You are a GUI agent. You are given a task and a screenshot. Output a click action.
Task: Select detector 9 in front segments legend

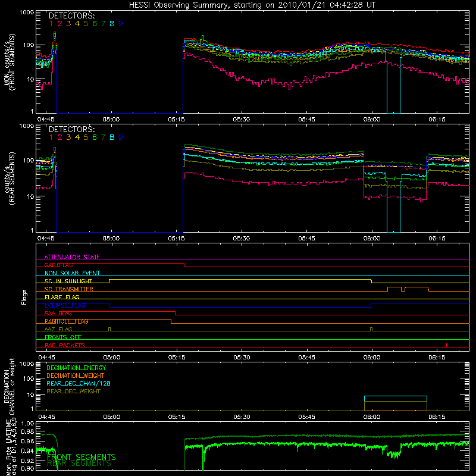121,24
